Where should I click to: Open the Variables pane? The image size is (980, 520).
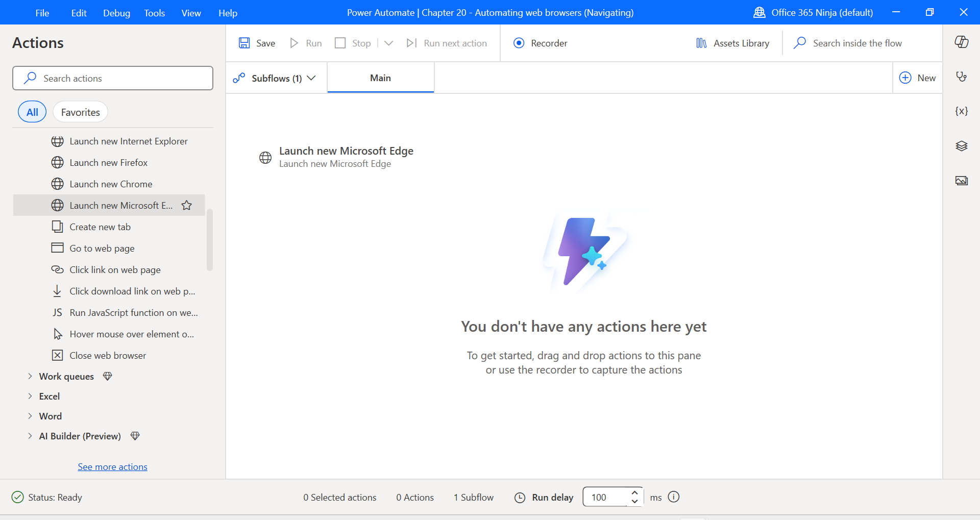click(x=962, y=111)
